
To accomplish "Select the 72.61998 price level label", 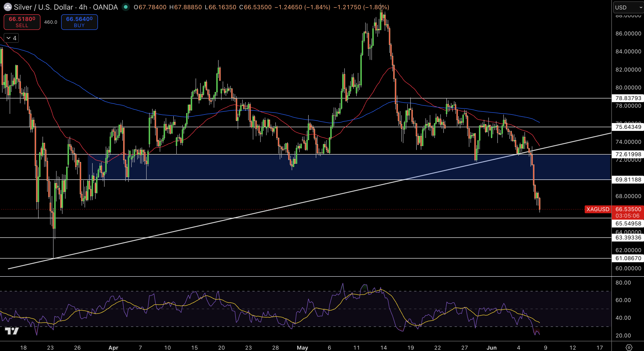I will click(x=628, y=154).
